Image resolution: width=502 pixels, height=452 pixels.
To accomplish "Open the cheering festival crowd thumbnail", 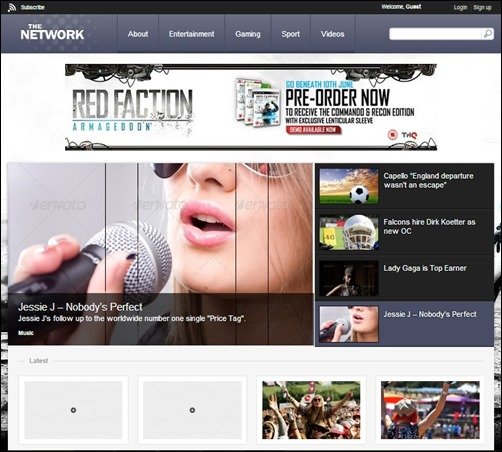I will point(311,410).
